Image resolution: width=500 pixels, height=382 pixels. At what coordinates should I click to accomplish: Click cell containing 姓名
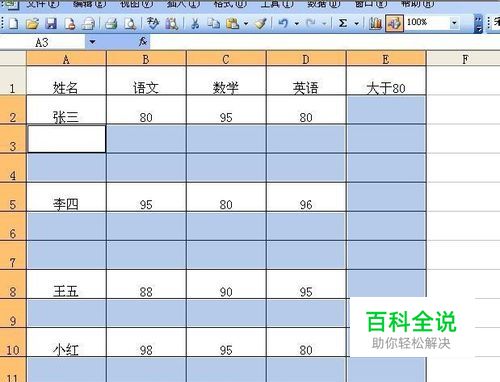(x=66, y=81)
